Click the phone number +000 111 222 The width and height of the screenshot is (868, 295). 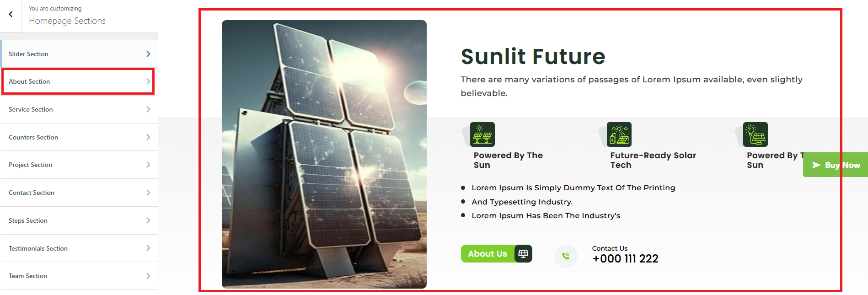pos(625,259)
